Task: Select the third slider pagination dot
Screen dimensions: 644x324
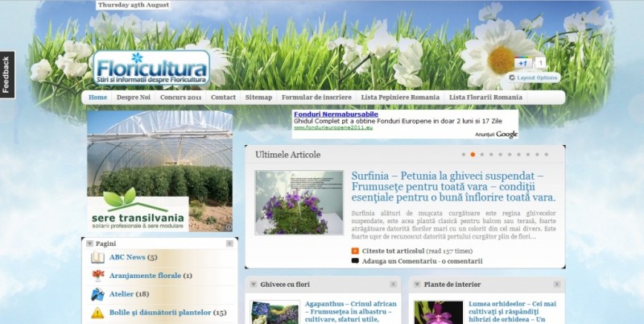Action: click(x=481, y=154)
